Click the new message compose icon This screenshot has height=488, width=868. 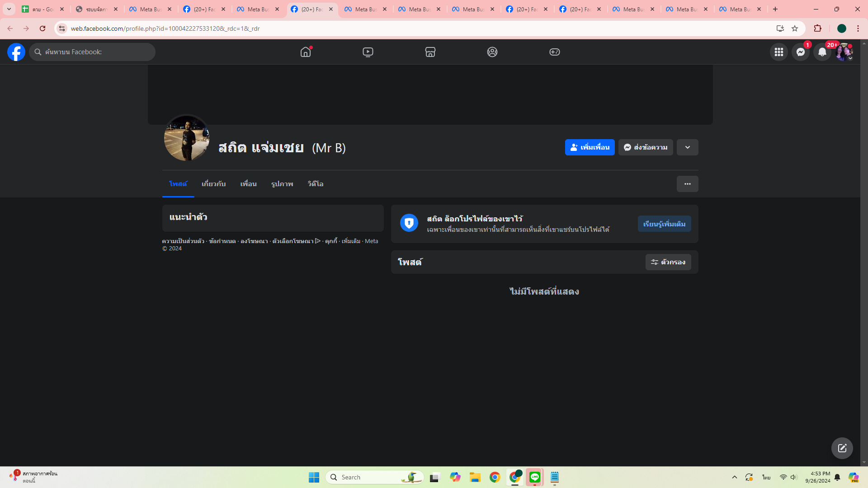point(842,448)
